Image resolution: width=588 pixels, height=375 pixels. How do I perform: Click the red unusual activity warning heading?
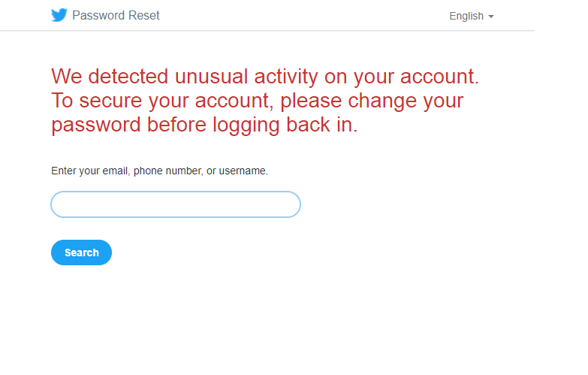(x=265, y=101)
